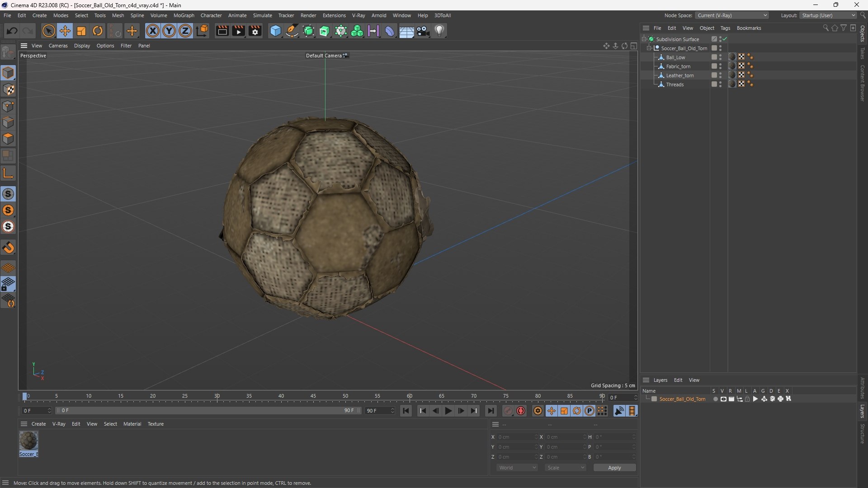Activate the Scale tool icon

[x=81, y=31]
